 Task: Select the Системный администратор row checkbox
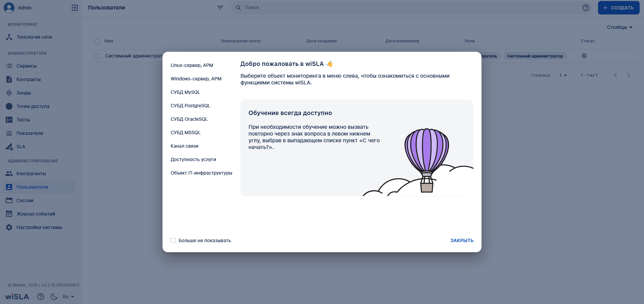tap(97, 56)
